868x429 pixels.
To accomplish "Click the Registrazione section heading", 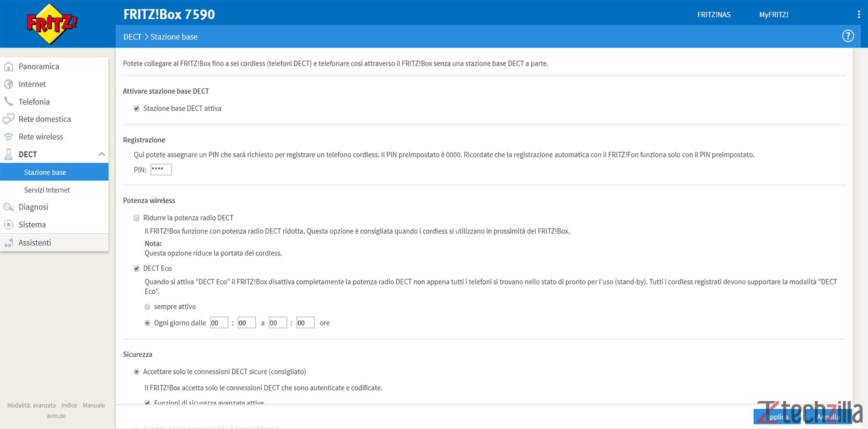I will (144, 140).
